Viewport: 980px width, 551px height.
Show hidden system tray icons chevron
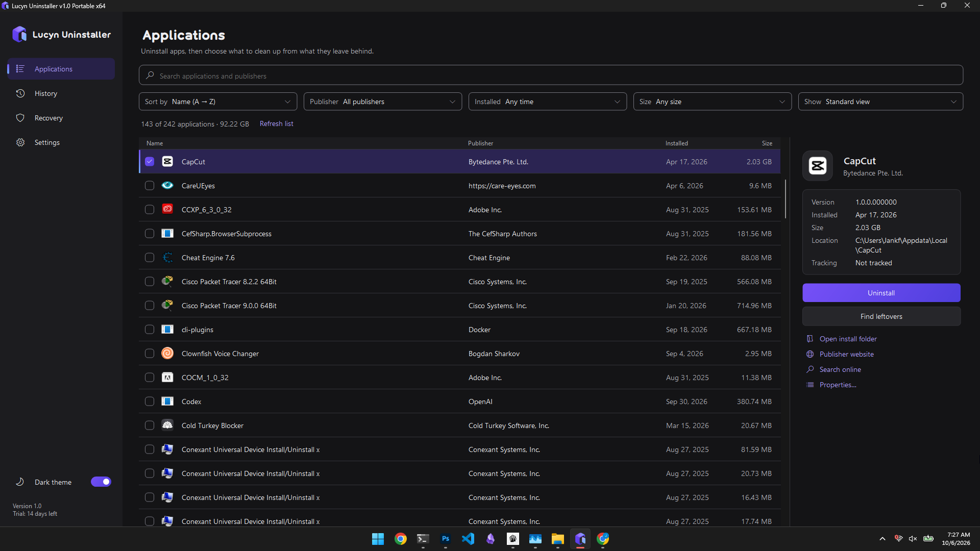tap(882, 539)
